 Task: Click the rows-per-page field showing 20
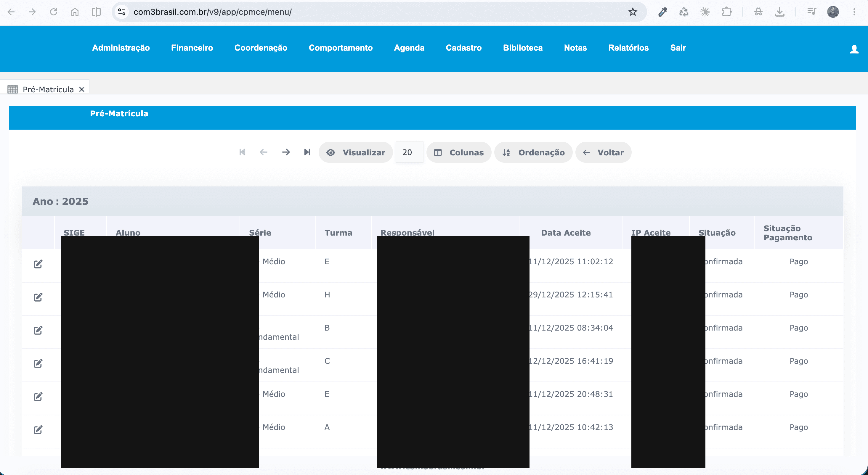click(409, 152)
